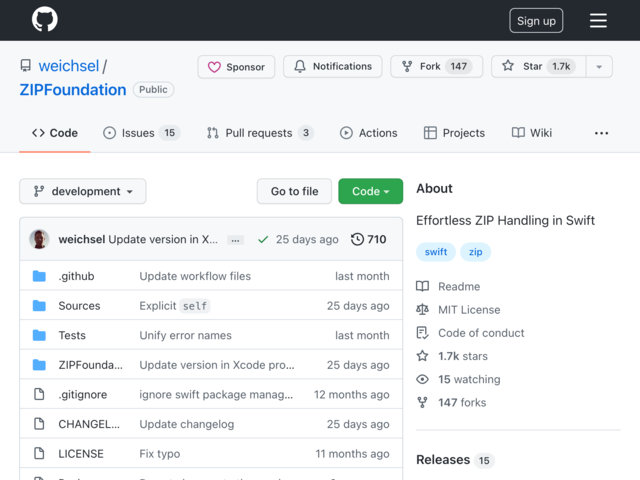Open the Wiki tab
This screenshot has height=480, width=640.
[532, 133]
